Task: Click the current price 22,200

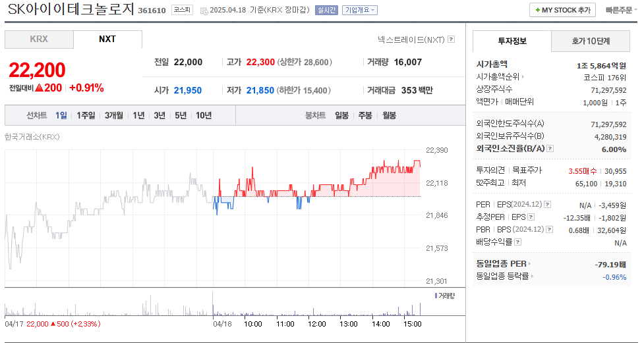Action: tap(37, 70)
